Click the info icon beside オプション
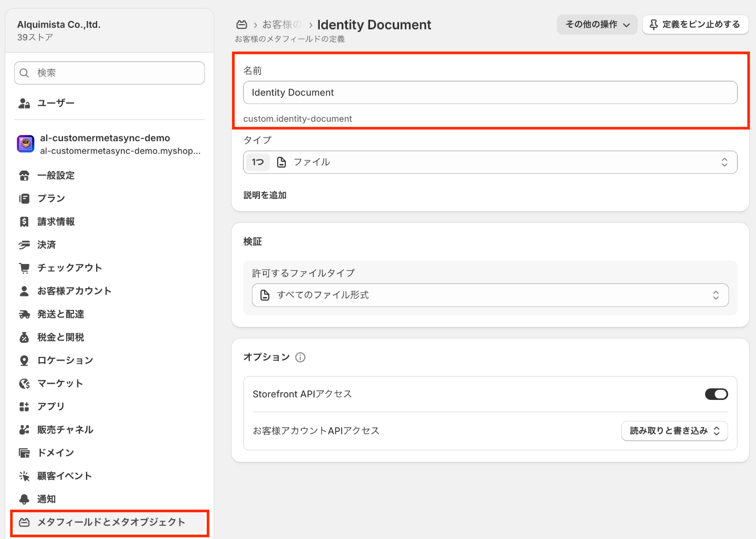This screenshot has height=539, width=756. [x=300, y=357]
